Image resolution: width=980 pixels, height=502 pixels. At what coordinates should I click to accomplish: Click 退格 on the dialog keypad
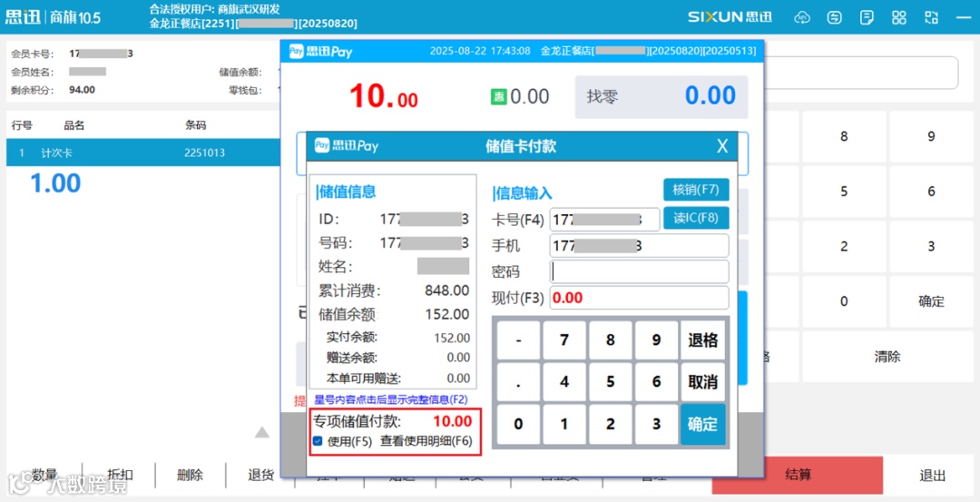702,340
